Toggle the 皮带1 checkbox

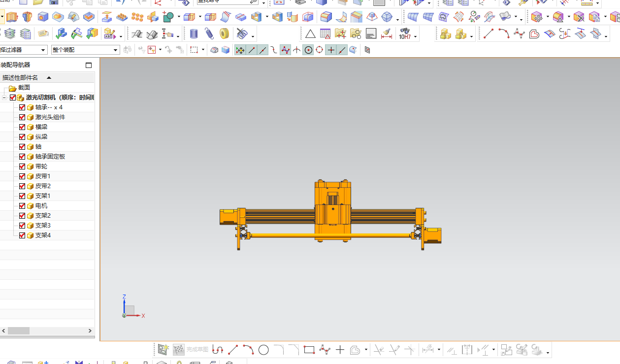click(22, 176)
